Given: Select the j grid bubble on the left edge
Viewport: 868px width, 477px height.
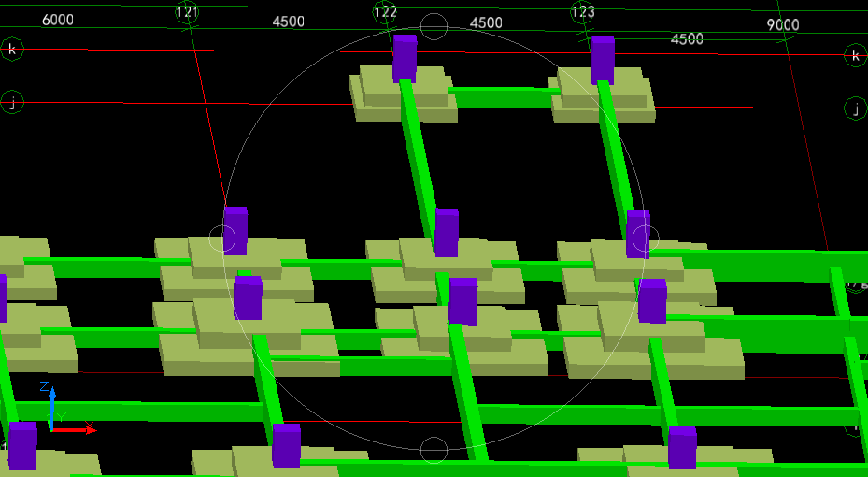Looking at the screenshot, I should pos(12,102).
